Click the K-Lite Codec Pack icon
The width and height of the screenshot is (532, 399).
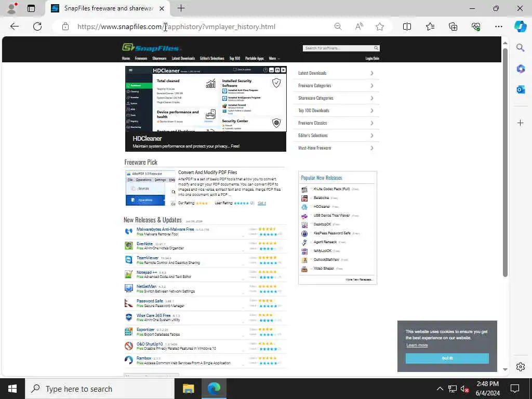coord(304,189)
